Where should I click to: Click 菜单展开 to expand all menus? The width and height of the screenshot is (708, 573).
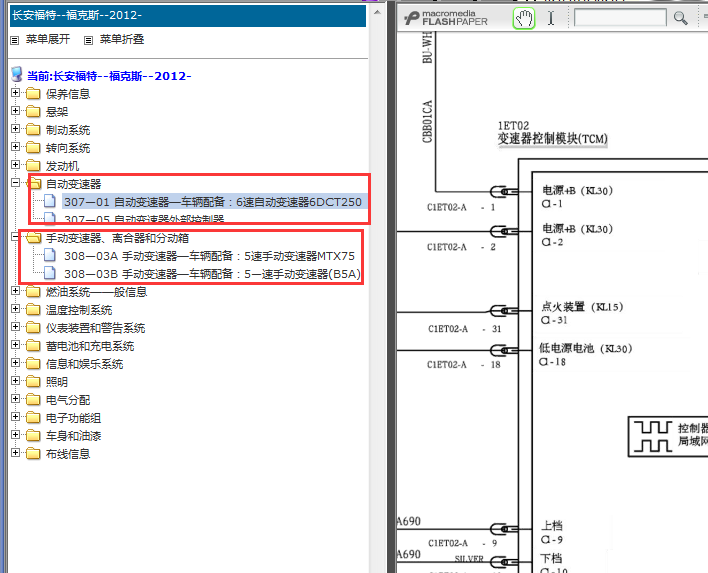47,39
